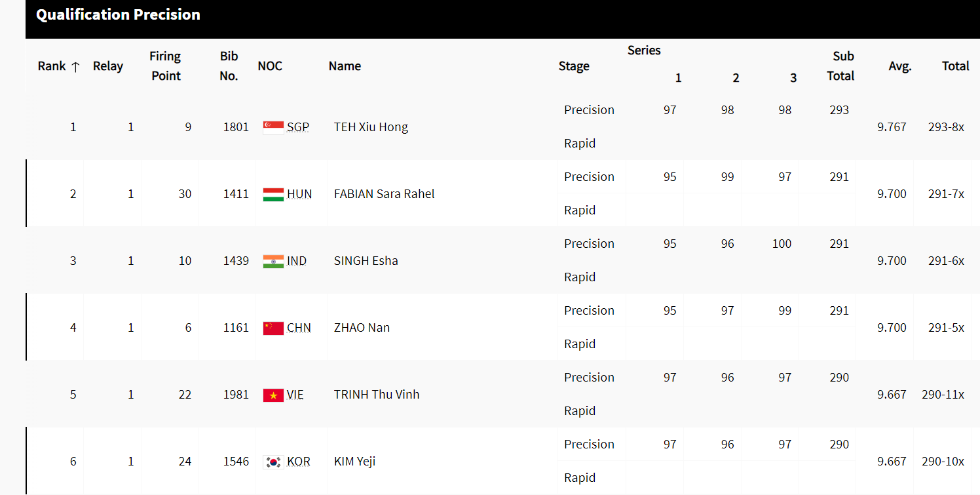Click the KOR country code
The image size is (980, 495).
(x=299, y=462)
